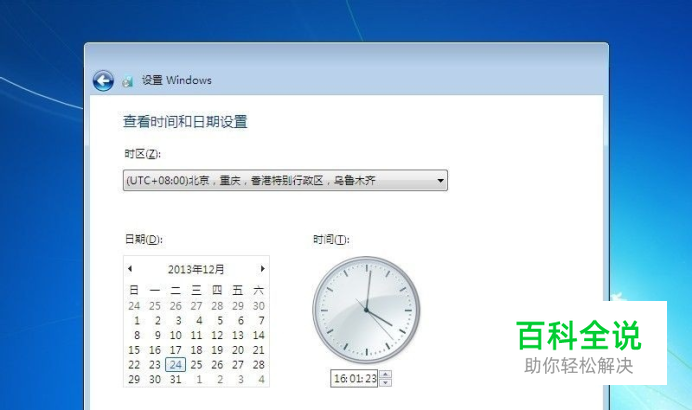Select December 23 in calendar
Screen dimensions: 692x410
coord(155,365)
